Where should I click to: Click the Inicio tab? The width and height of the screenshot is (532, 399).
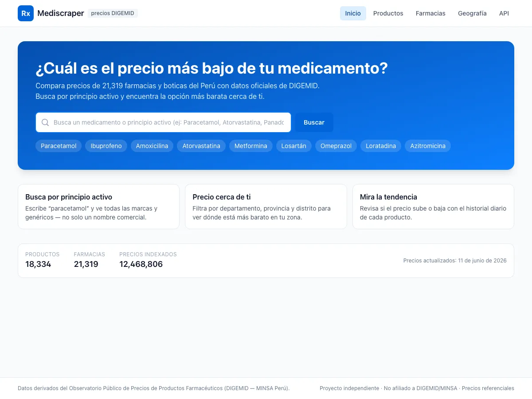click(x=353, y=13)
